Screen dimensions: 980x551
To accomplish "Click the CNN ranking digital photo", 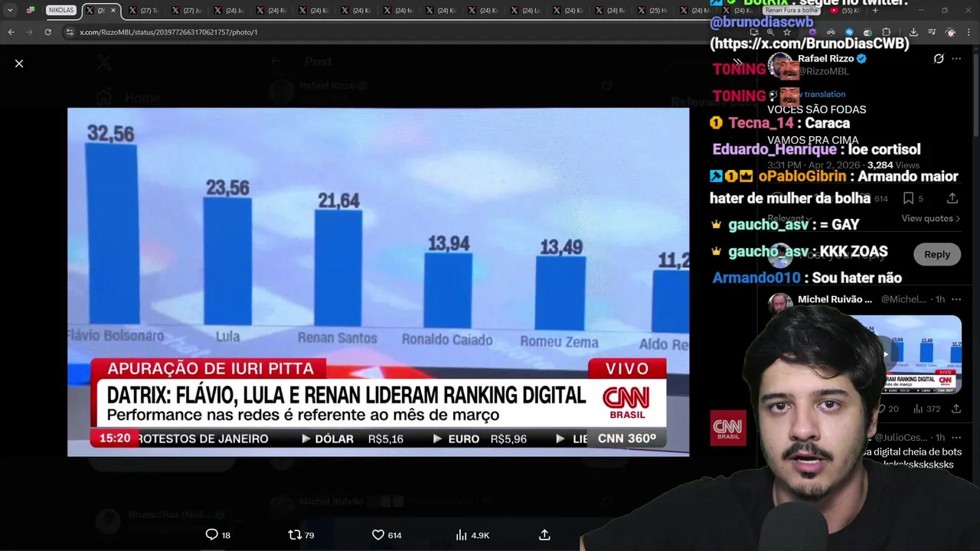I will [378, 282].
